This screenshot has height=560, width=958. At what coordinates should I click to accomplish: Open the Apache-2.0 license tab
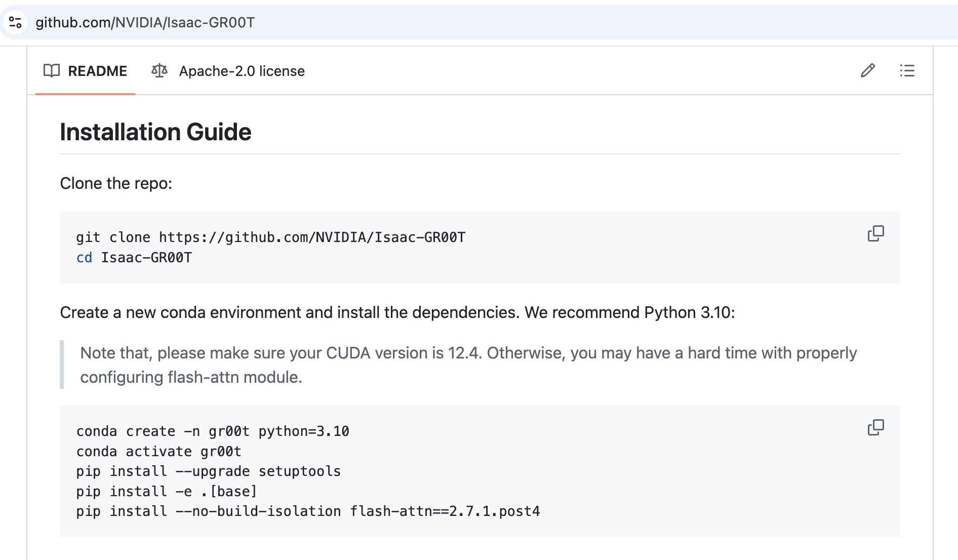[x=228, y=71]
